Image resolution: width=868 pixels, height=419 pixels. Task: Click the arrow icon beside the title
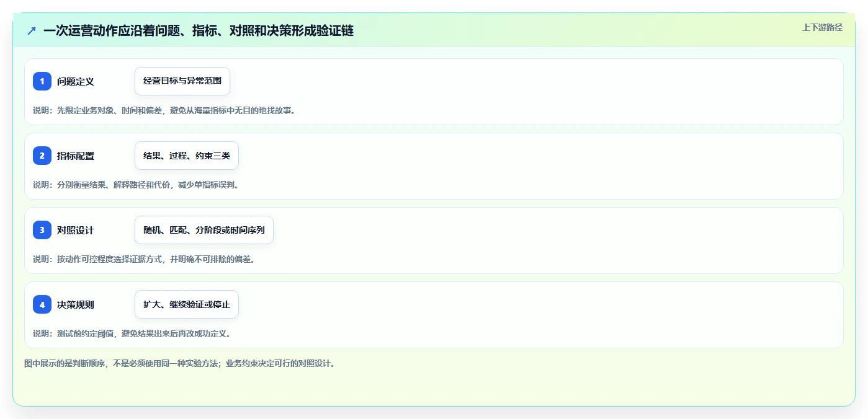point(32,30)
